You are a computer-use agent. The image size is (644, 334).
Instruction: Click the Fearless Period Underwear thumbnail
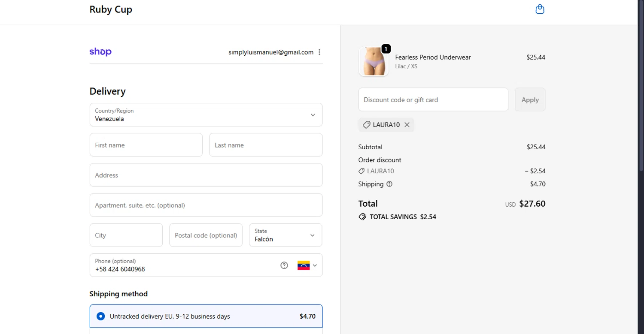click(374, 62)
